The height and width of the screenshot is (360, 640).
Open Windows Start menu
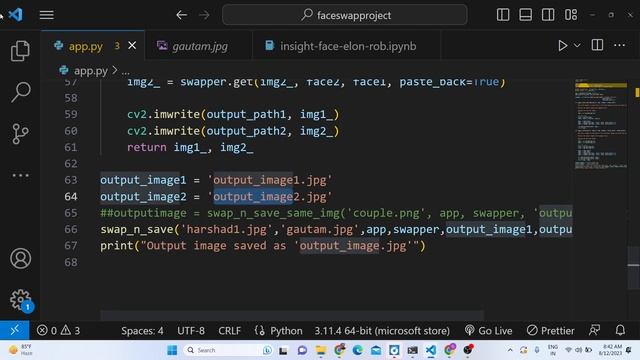click(172, 350)
